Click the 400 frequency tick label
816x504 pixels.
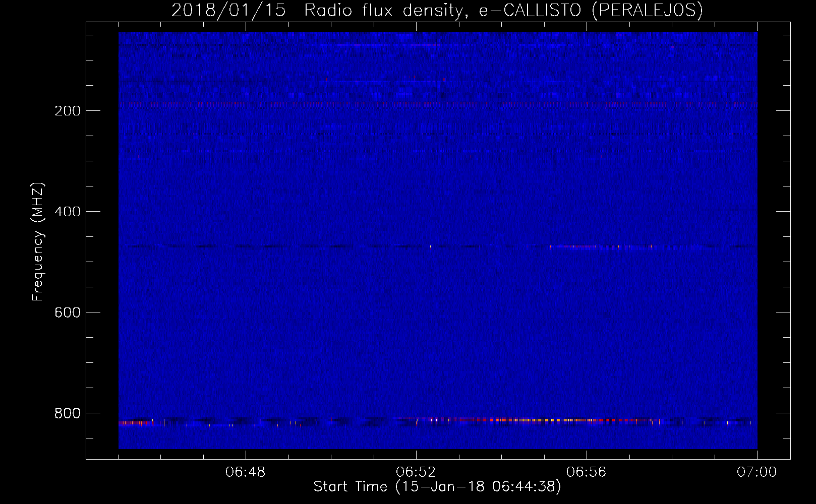pos(68,212)
